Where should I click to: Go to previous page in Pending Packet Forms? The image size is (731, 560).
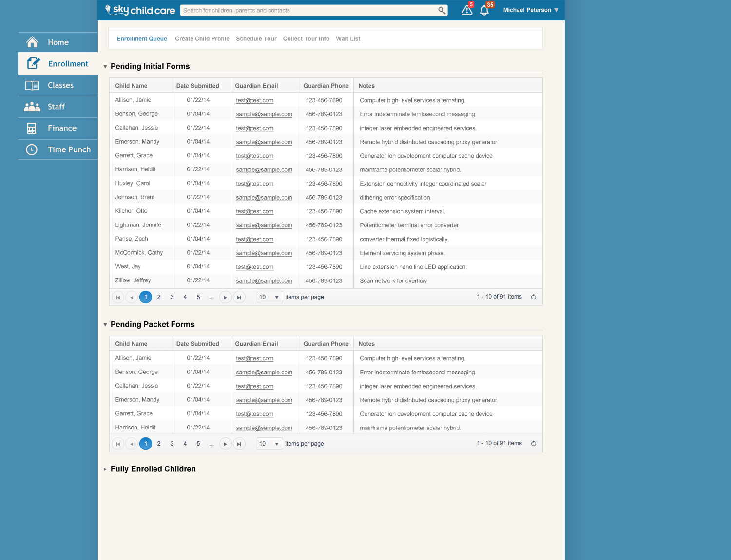pyautogui.click(x=132, y=444)
